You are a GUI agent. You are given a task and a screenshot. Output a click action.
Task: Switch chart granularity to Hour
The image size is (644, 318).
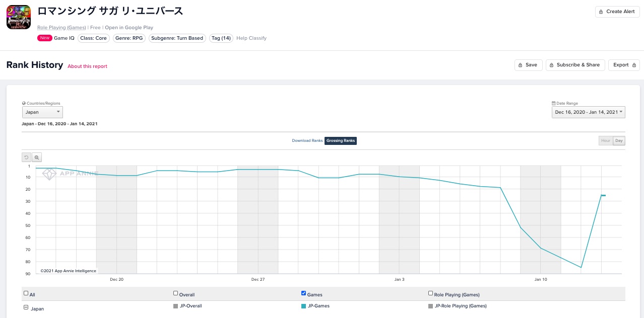click(x=606, y=141)
